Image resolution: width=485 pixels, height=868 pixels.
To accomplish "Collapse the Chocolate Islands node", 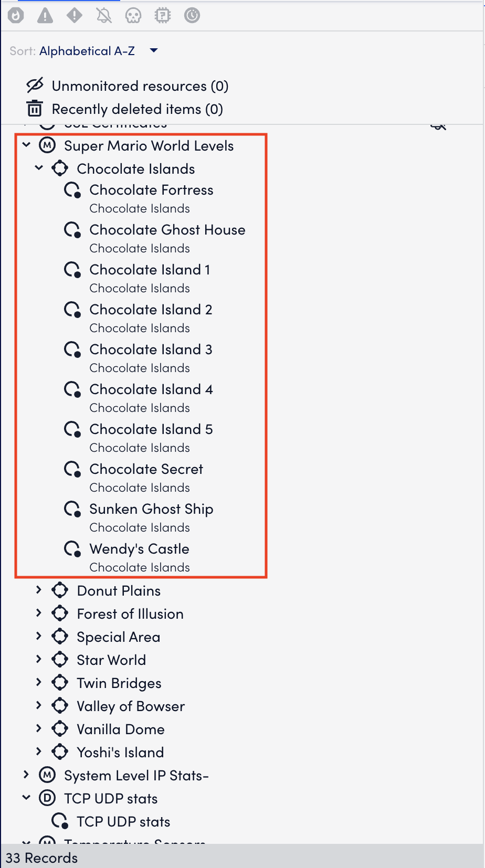I will point(39,168).
